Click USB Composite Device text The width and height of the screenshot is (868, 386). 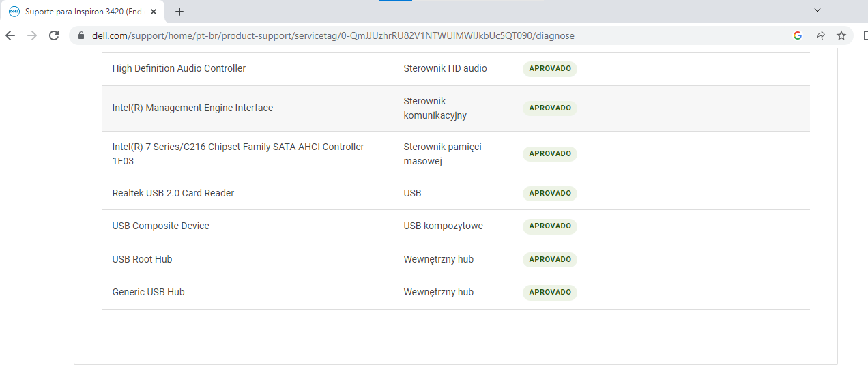click(x=161, y=226)
